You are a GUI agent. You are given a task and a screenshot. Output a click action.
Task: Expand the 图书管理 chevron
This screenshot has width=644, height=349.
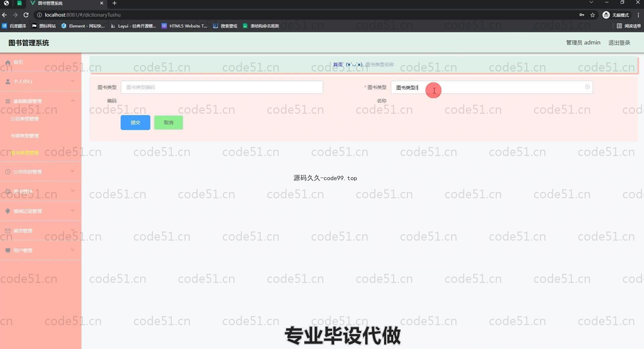coord(73,191)
